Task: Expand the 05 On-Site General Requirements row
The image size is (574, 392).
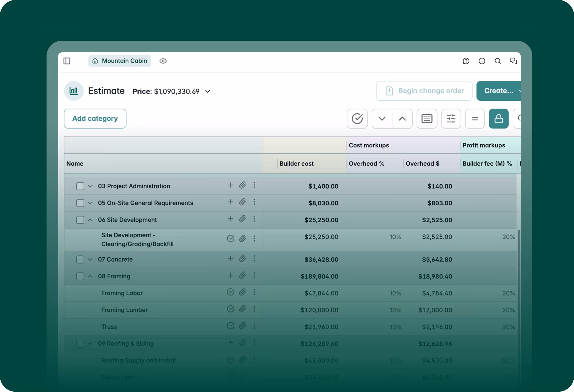Action: (x=90, y=203)
